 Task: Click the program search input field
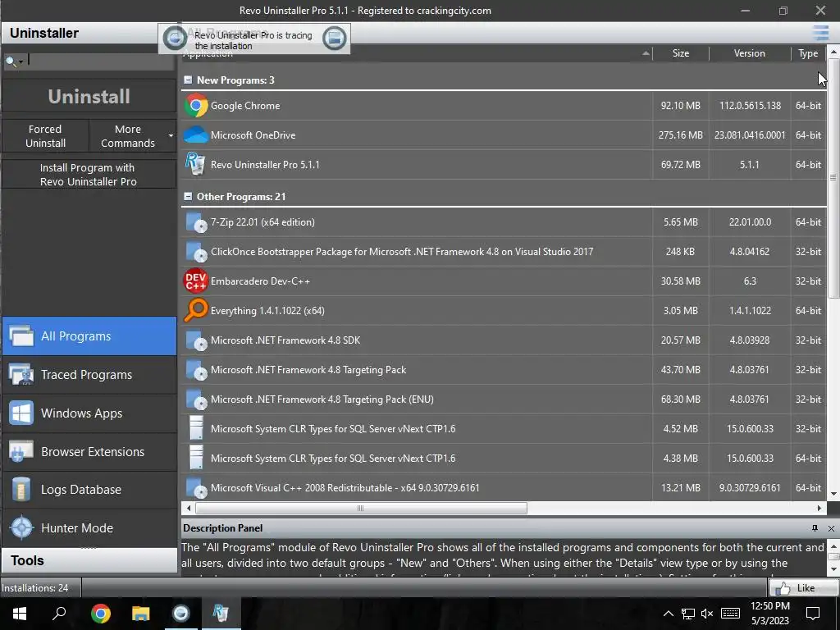[101, 61]
